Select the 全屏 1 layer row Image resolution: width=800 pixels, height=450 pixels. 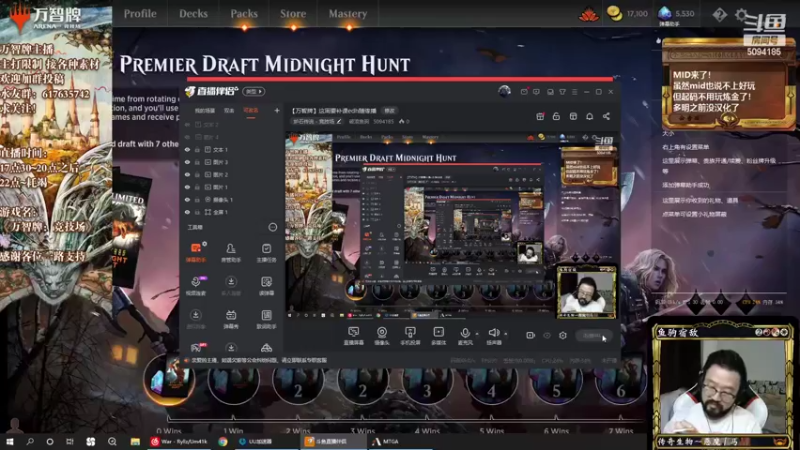click(x=232, y=212)
